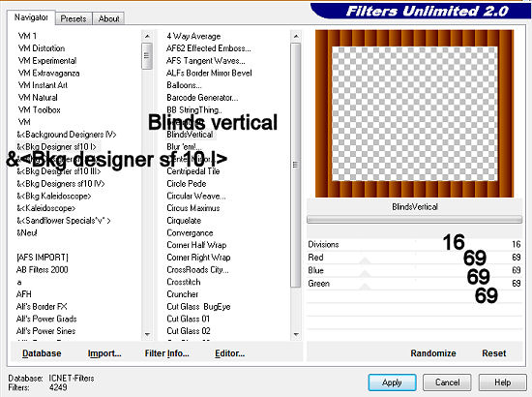
Task: Choose Cut Glass BugEye filter
Action: [x=198, y=306]
